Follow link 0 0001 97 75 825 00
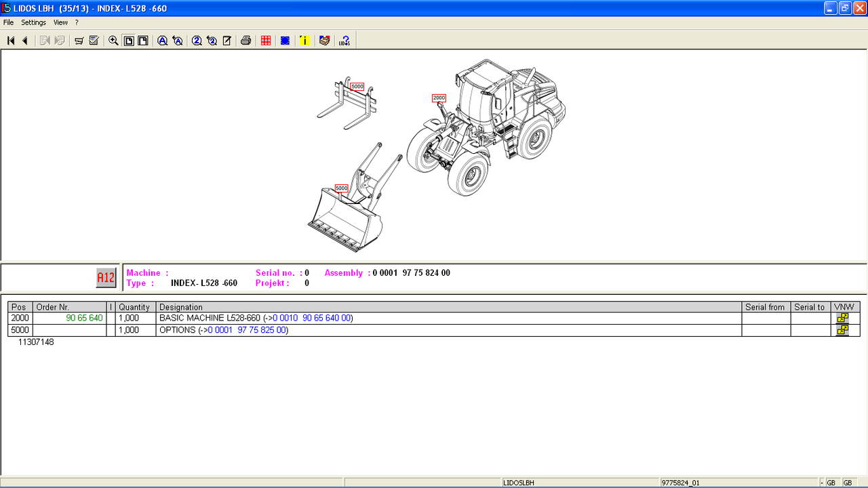Viewport: 868px width, 488px height. [247, 330]
